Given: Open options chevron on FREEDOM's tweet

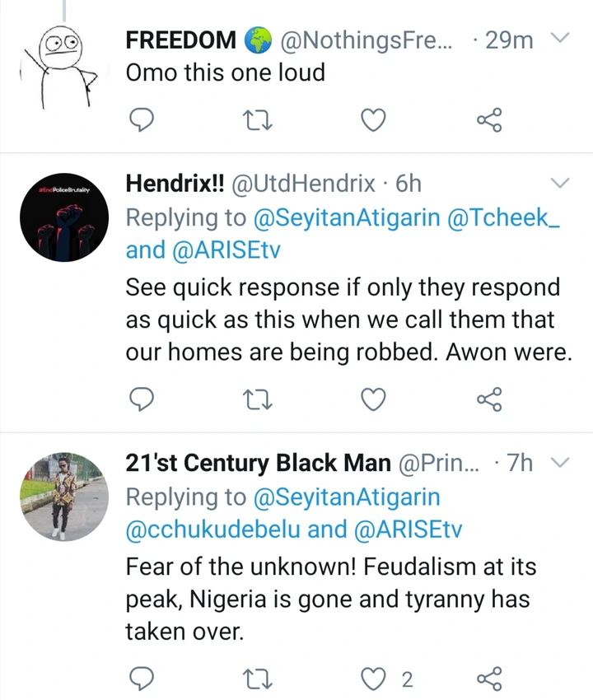Looking at the screenshot, I should (560, 39).
